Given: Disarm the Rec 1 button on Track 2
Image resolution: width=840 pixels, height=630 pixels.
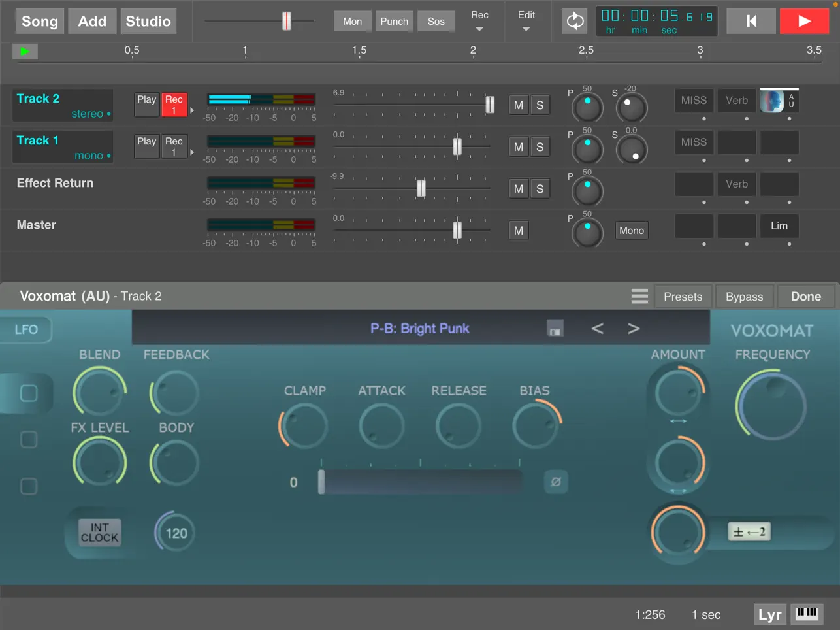Looking at the screenshot, I should click(x=174, y=105).
